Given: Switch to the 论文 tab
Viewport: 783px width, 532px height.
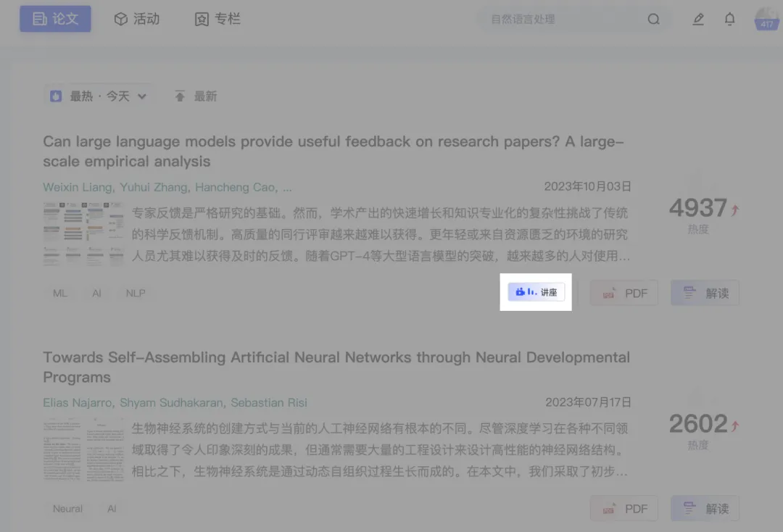Looking at the screenshot, I should pyautogui.click(x=56, y=19).
